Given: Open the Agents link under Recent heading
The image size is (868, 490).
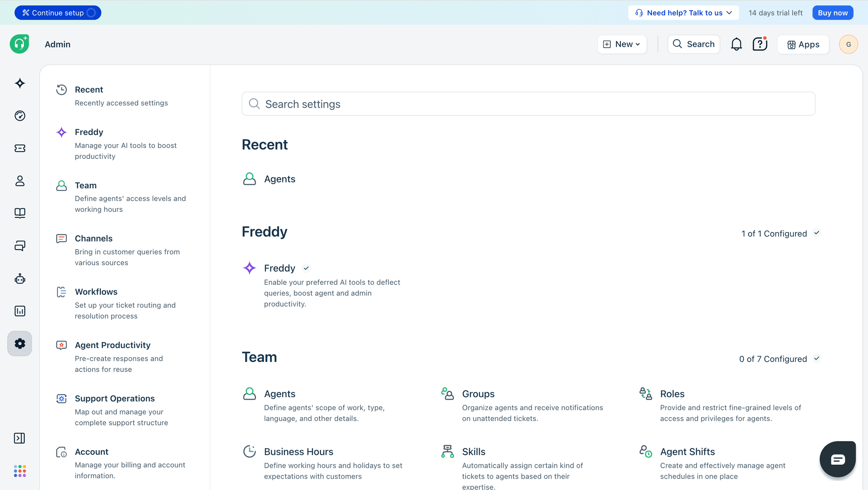Looking at the screenshot, I should click(279, 179).
